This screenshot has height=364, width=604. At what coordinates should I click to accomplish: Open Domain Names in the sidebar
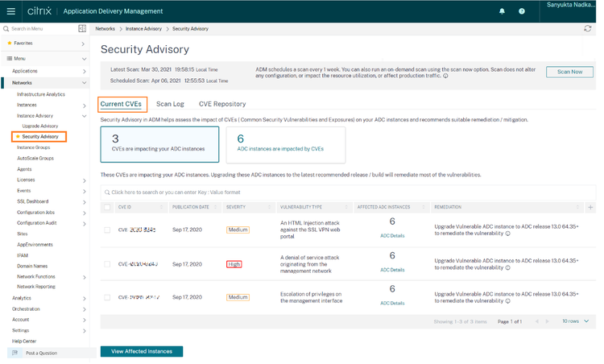[x=32, y=267]
